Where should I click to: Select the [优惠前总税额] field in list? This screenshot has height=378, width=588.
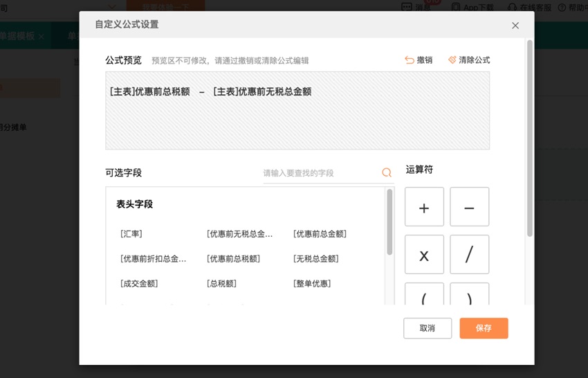click(233, 259)
